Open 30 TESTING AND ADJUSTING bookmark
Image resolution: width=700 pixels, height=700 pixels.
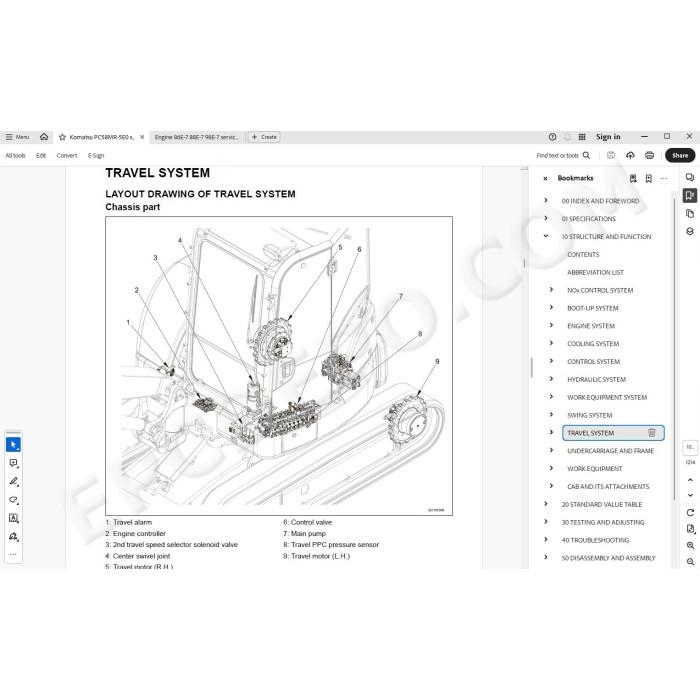[x=603, y=522]
